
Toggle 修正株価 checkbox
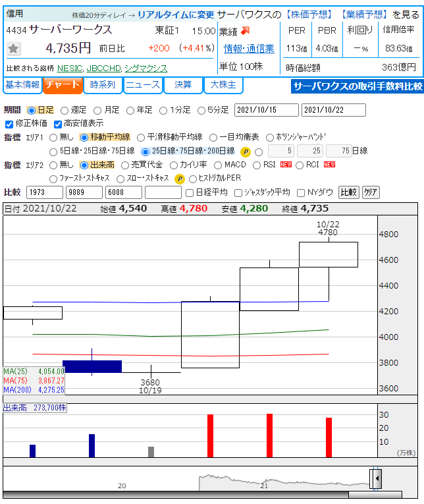click(x=9, y=124)
